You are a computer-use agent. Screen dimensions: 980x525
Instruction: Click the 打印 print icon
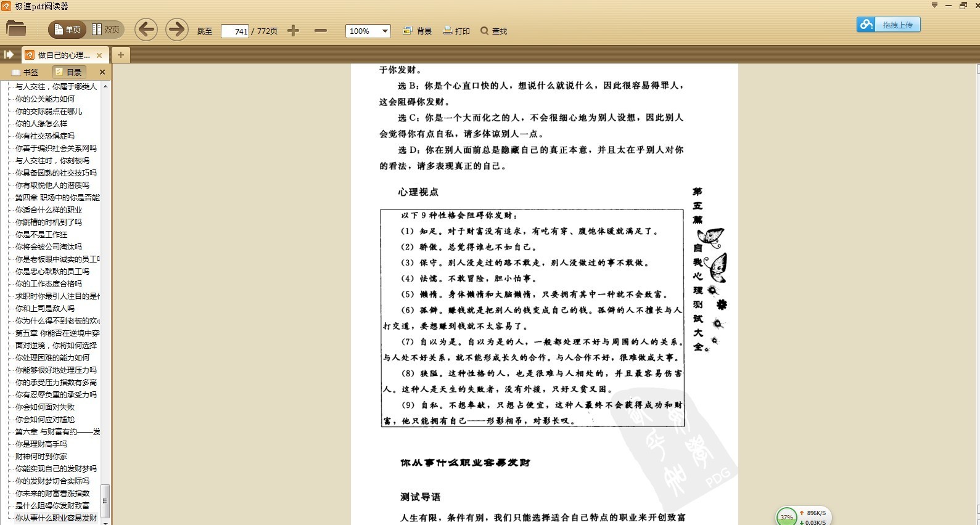coord(456,31)
